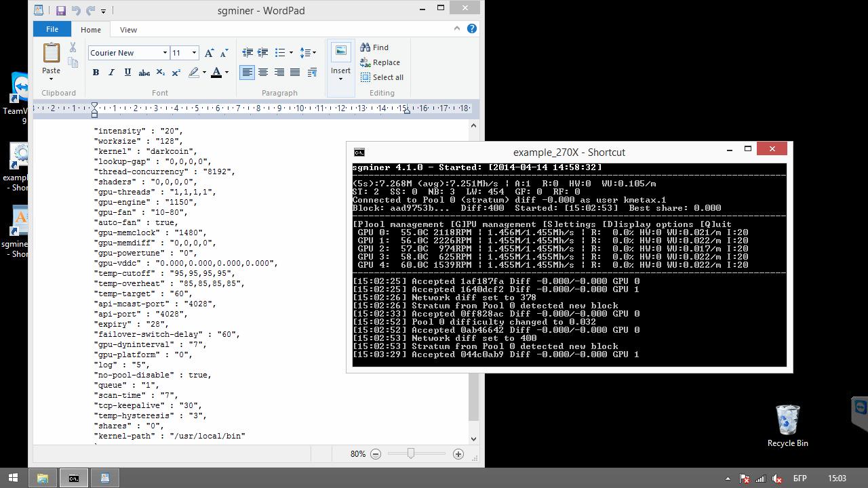Apply the text highlight color marker
Screen dimensions: 868x488
pos(194,73)
